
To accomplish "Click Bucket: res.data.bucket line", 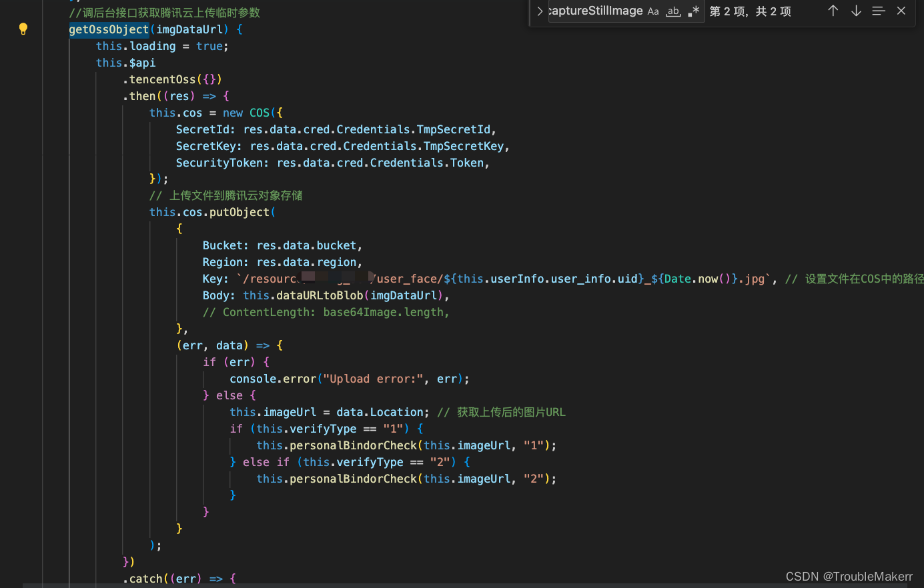I will [x=283, y=245].
